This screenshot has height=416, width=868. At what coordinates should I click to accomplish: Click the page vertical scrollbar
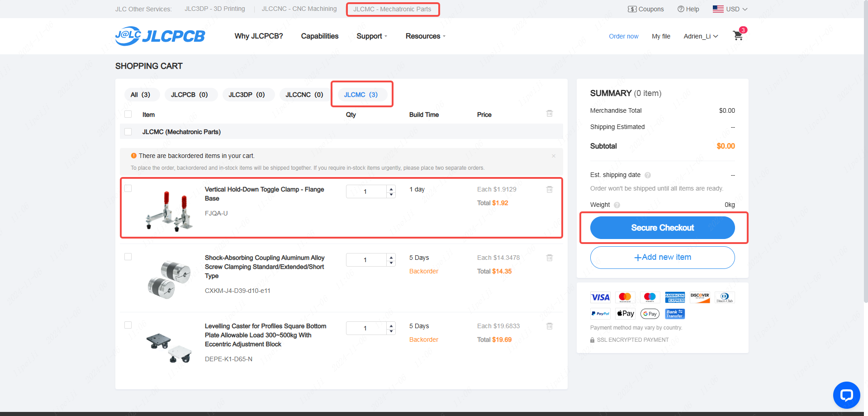(x=865, y=152)
